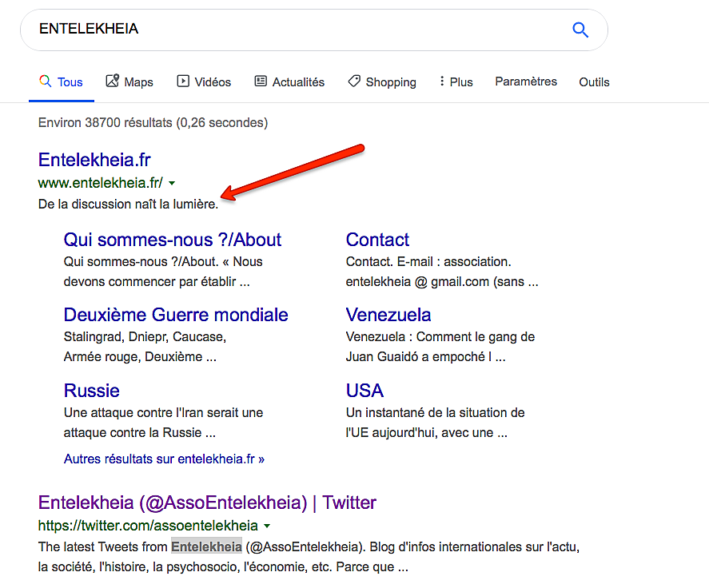Viewport: 709px width, 588px height.
Task: Expand the arrow next to the Twitter URL
Action: pyautogui.click(x=267, y=526)
